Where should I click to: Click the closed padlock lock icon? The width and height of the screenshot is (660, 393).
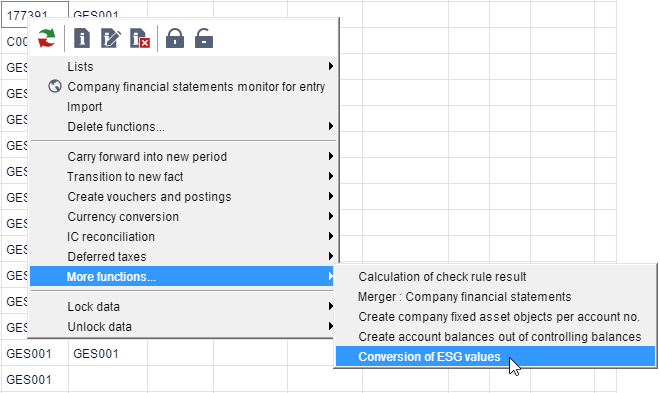pos(175,38)
